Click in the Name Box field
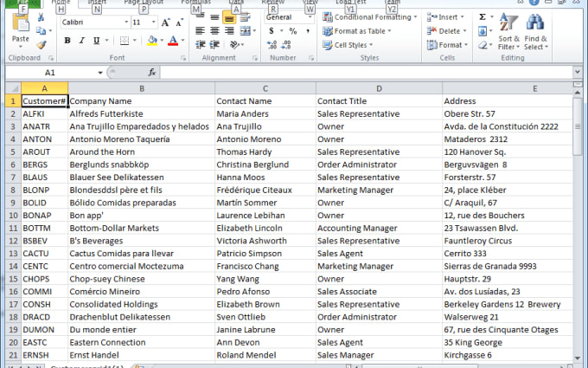The width and height of the screenshot is (588, 368). [x=50, y=73]
